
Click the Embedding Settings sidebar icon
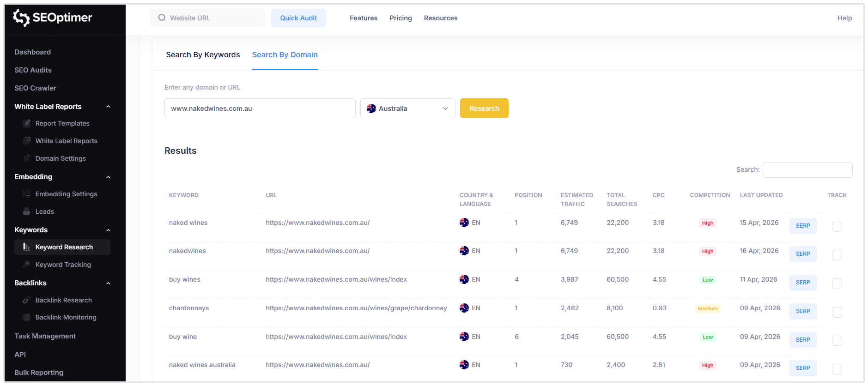[x=27, y=194]
